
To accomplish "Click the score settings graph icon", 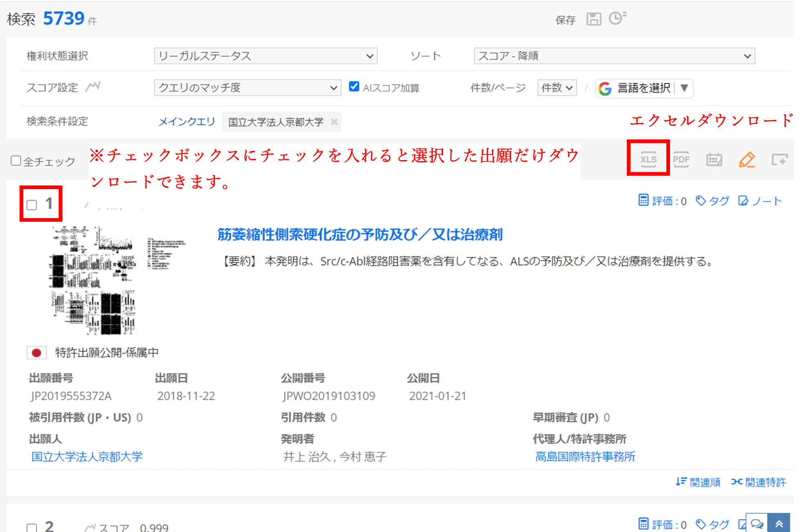I will (x=93, y=87).
